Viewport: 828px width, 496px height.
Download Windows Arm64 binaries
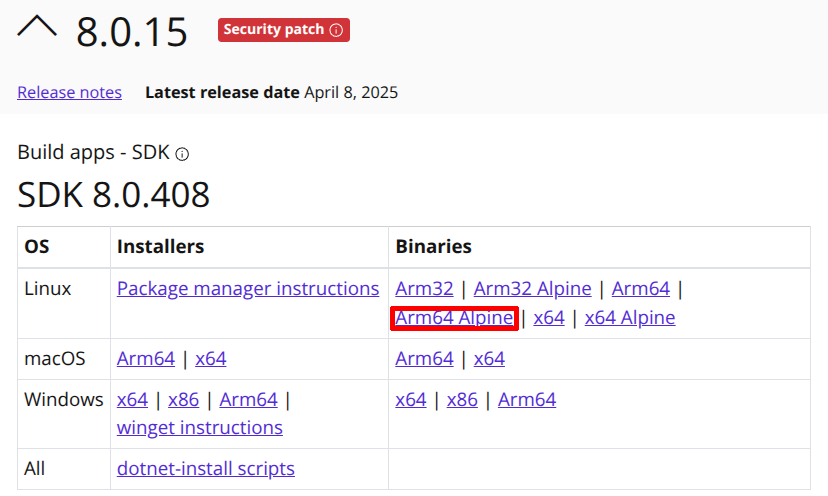[527, 400]
